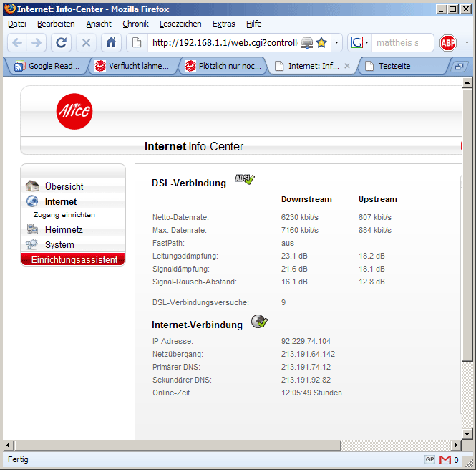Open the URL history dropdown arrow
Screen dimensions: 476x470
pos(337,42)
